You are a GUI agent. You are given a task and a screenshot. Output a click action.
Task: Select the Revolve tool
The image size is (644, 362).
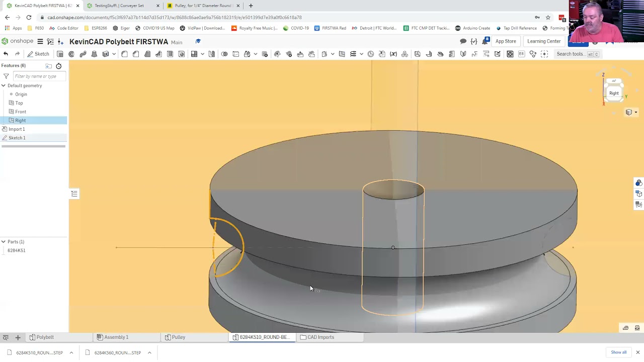[x=71, y=54]
